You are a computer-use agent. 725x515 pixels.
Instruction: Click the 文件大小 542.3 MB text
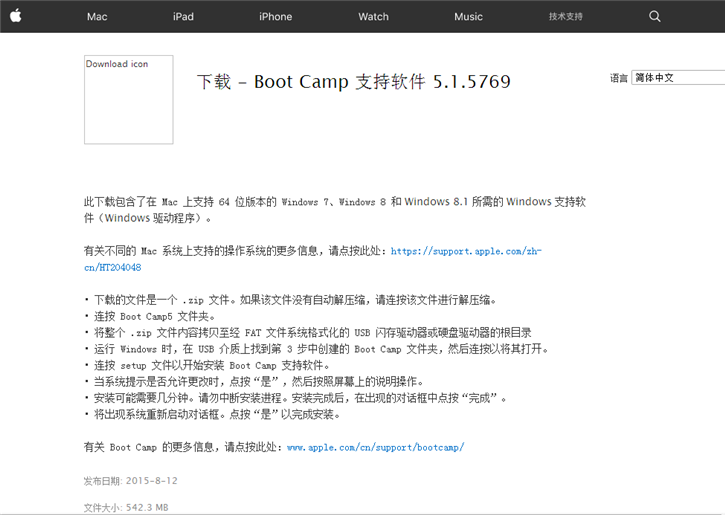coord(125,507)
